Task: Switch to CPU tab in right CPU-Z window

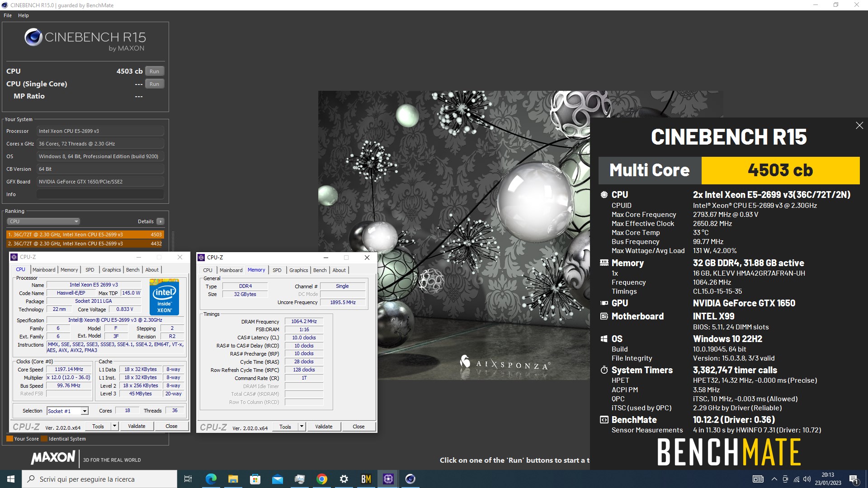Action: 208,270
